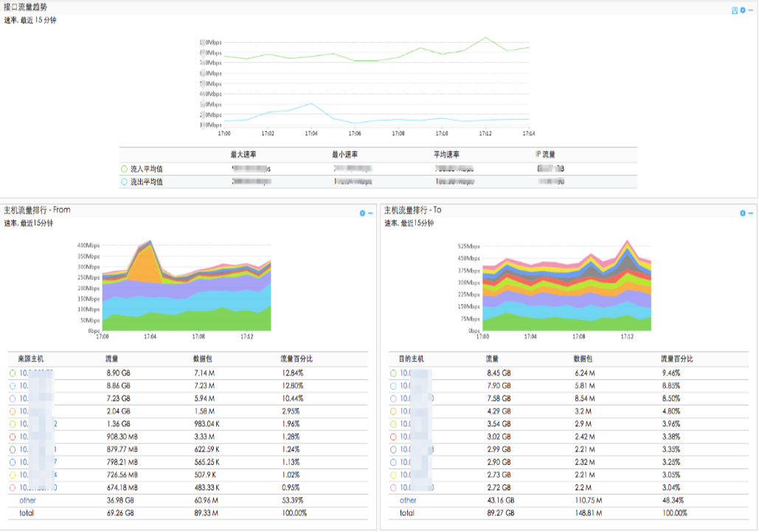This screenshot has height=532, width=759.
Task: Open the 'other' link in To table
Action: point(408,500)
